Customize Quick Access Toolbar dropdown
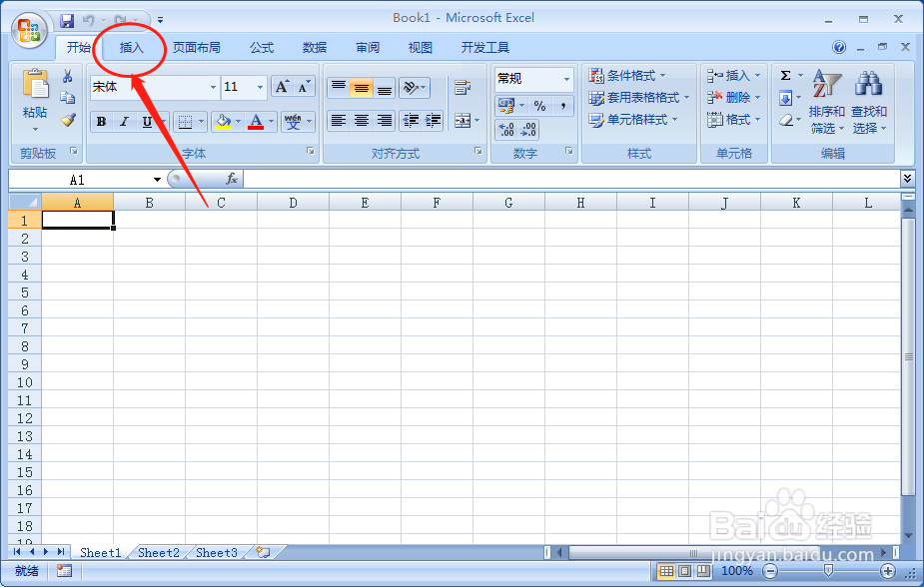This screenshot has width=924, height=587. (160, 21)
